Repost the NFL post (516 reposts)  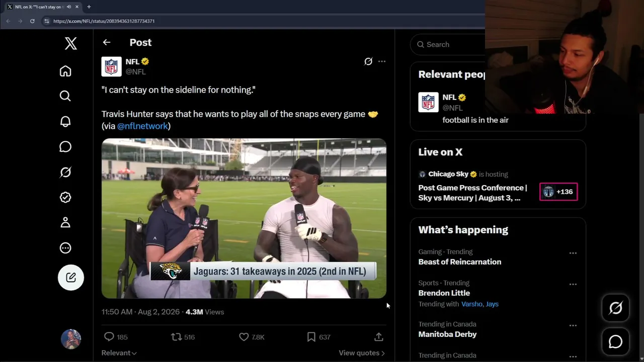(183, 337)
